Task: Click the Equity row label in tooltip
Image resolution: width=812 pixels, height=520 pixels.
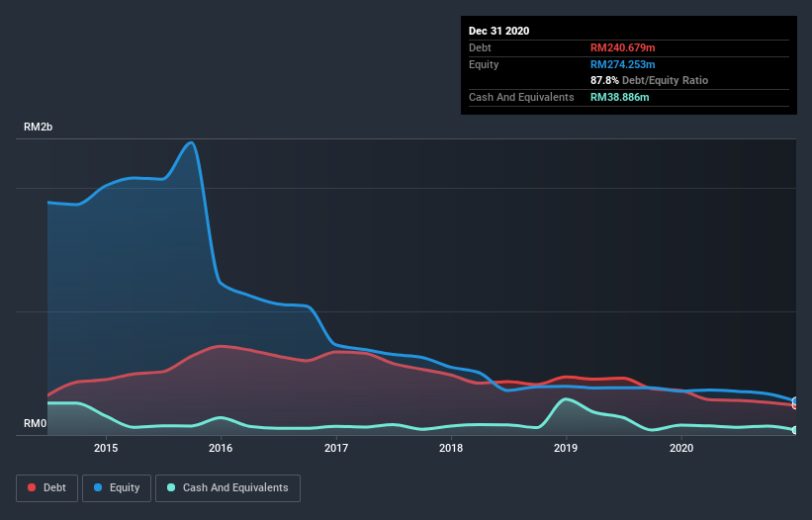Action: pyautogui.click(x=484, y=64)
